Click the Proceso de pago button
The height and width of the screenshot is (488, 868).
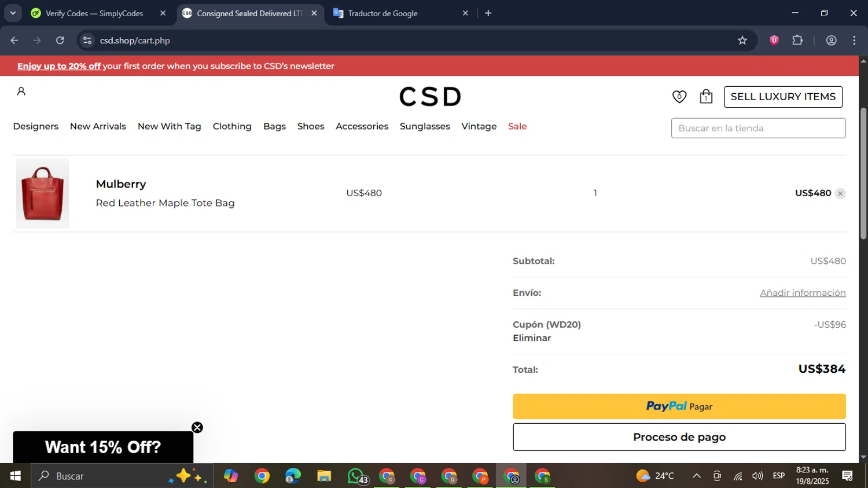pos(679,437)
